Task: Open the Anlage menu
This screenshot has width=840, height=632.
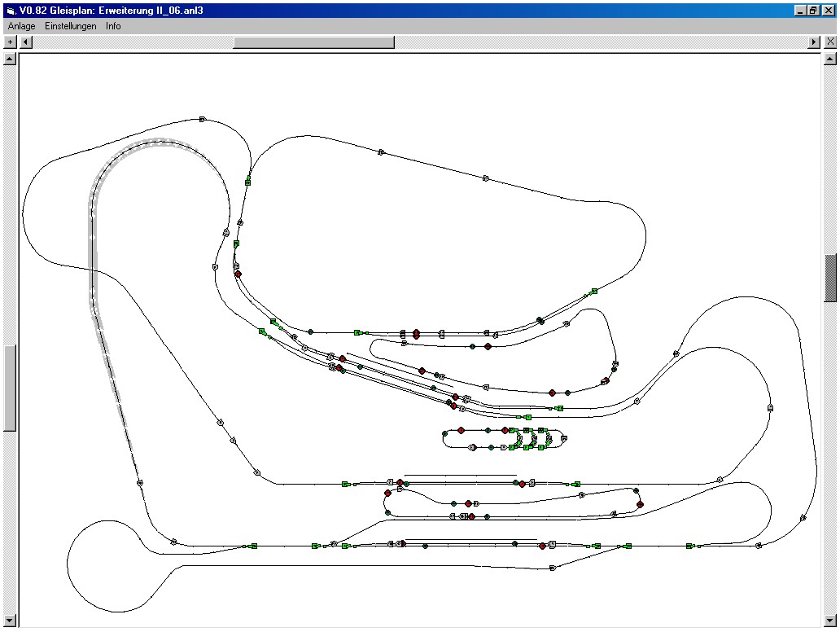Action: pos(21,26)
